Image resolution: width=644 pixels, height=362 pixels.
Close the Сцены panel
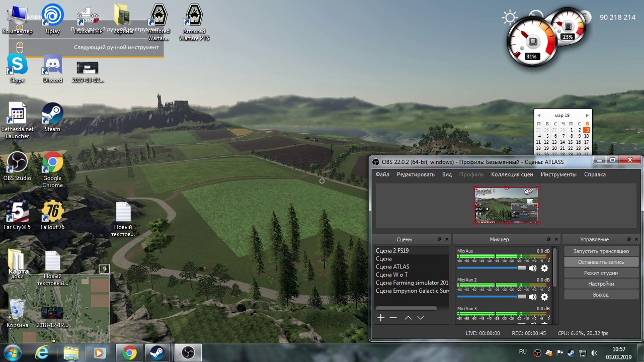[x=447, y=239]
